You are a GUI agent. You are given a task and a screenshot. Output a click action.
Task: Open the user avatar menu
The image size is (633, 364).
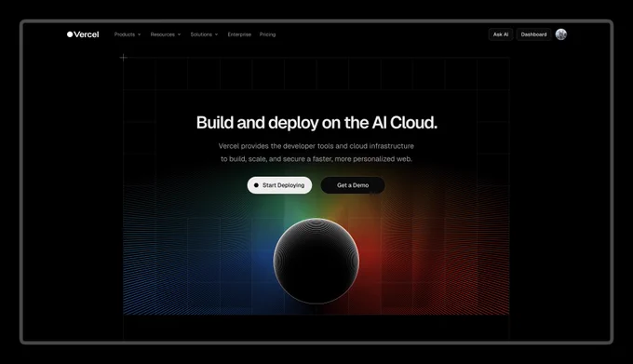[561, 34]
